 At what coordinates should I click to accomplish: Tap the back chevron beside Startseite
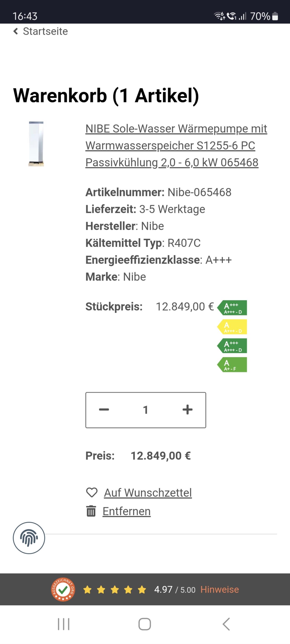pos(15,31)
